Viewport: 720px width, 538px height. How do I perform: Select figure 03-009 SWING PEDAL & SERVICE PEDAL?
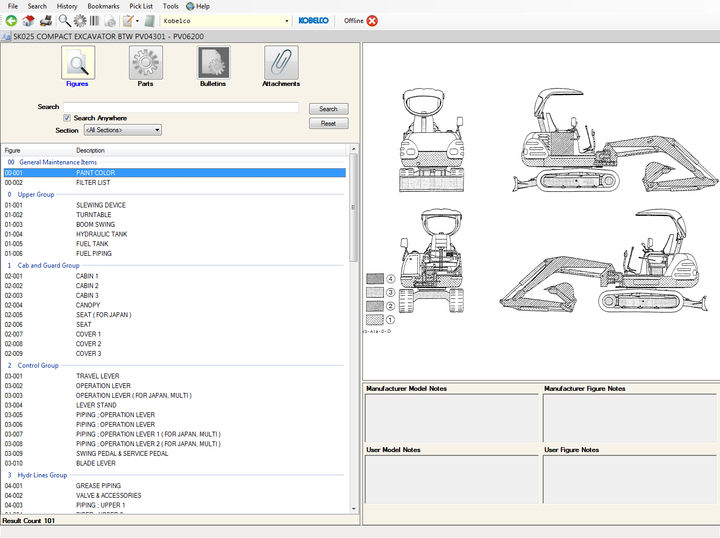pyautogui.click(x=174, y=454)
